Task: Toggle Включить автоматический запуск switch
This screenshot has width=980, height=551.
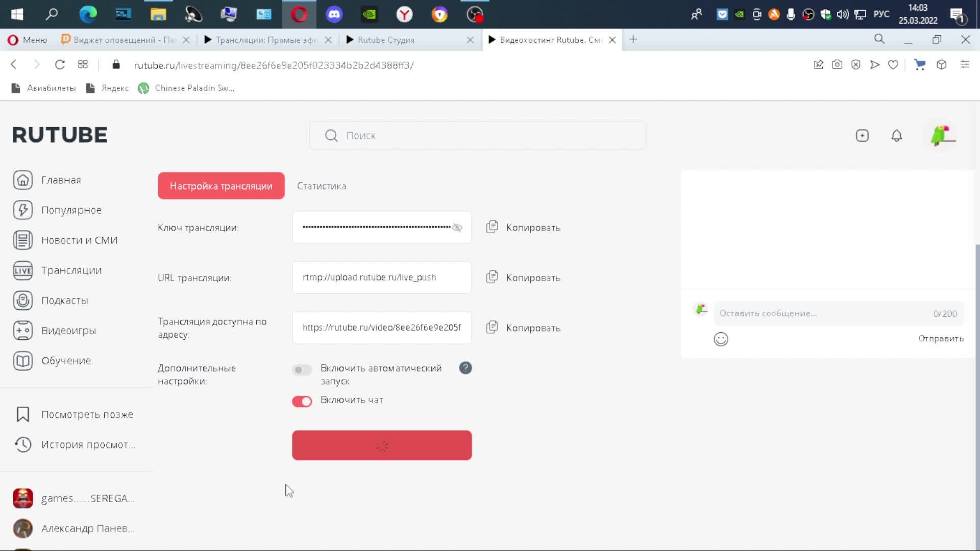Action: [x=302, y=370]
